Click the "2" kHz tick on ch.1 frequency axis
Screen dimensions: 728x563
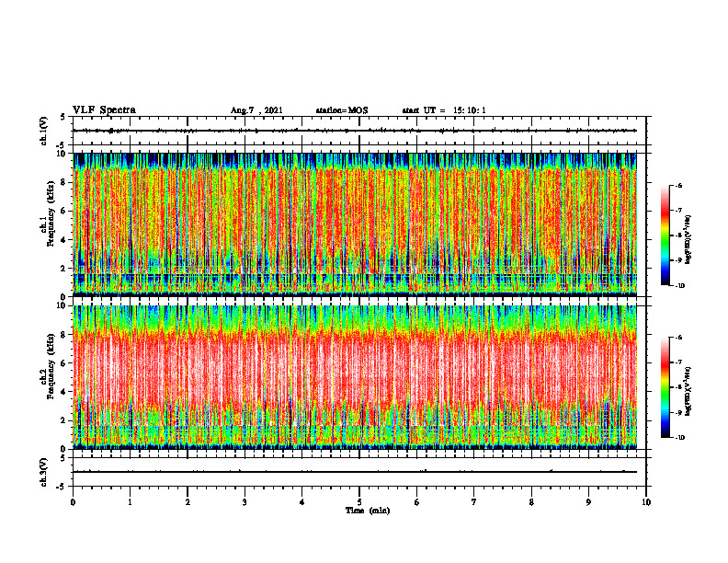pyautogui.click(x=63, y=269)
